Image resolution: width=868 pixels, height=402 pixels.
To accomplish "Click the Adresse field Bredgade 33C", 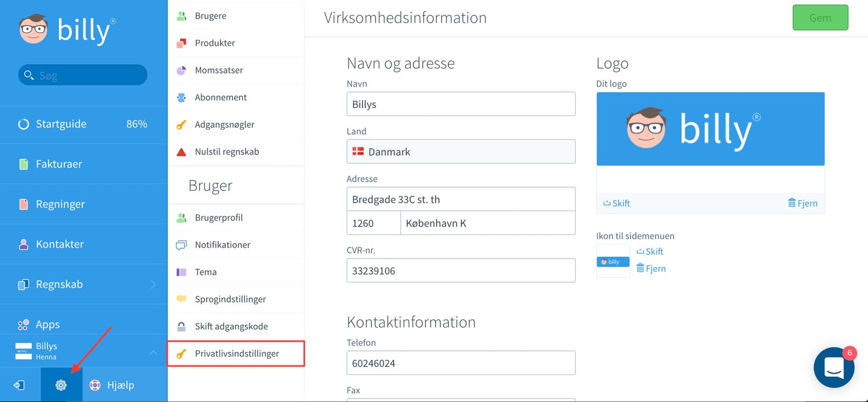I will pos(461,199).
